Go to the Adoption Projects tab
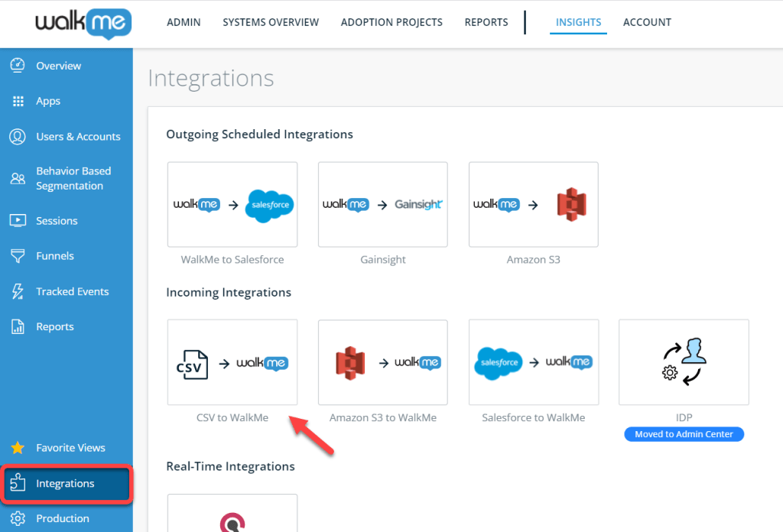 391,22
